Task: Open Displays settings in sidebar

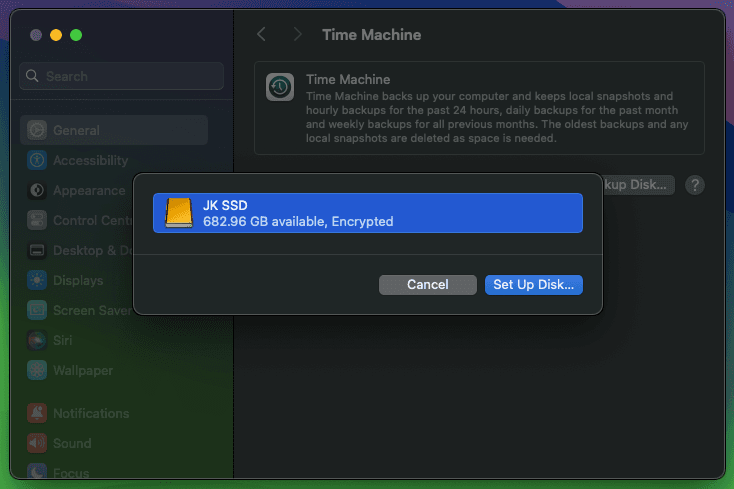Action: [x=77, y=280]
